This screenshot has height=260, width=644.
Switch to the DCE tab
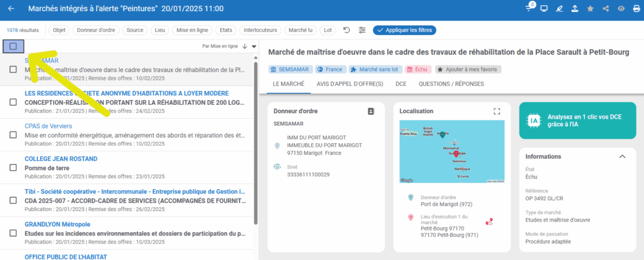tap(400, 84)
